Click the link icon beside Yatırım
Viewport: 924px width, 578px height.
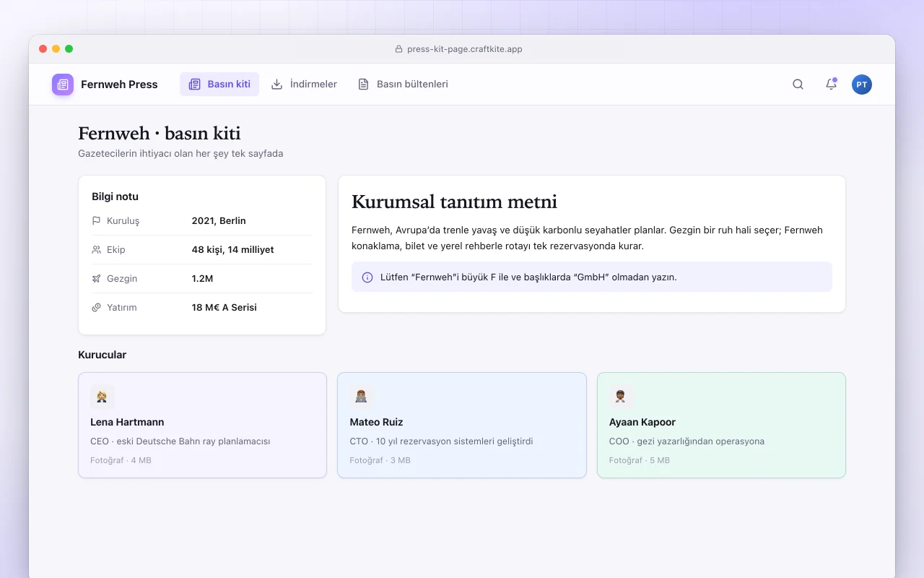[x=97, y=308]
